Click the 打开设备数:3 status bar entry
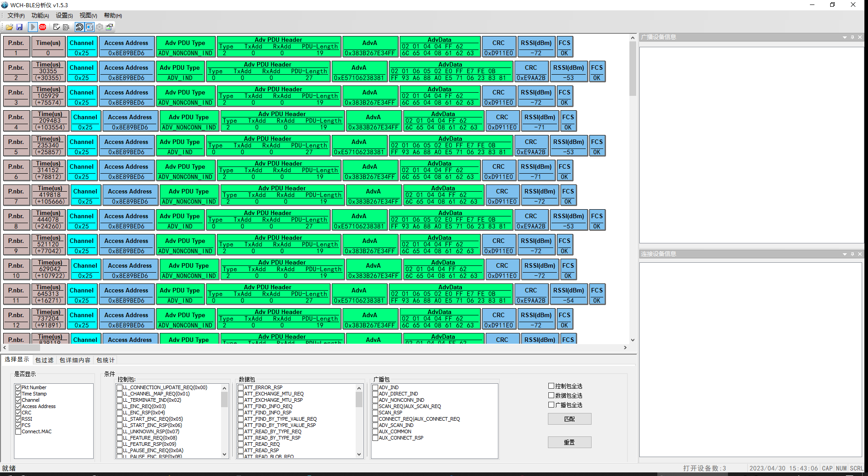 tap(704, 468)
